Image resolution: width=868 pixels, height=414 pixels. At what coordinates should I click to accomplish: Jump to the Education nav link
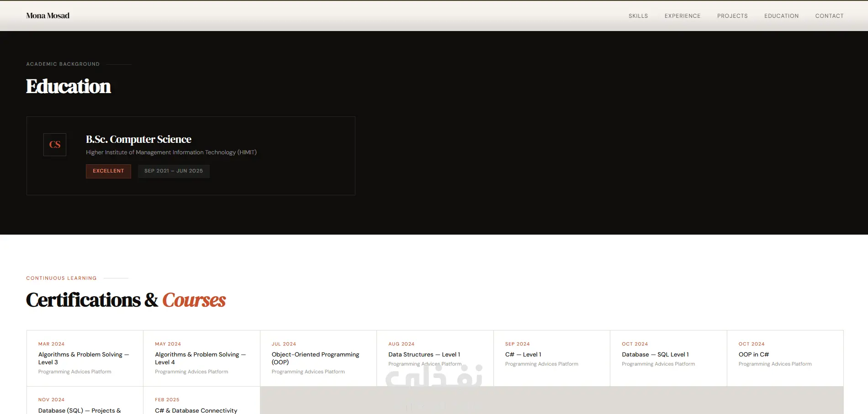[x=782, y=16]
